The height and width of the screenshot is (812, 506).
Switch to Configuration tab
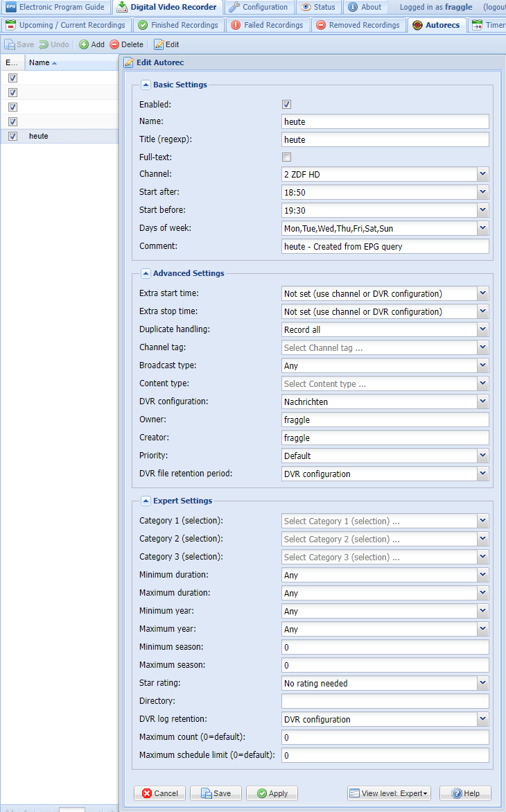(259, 7)
